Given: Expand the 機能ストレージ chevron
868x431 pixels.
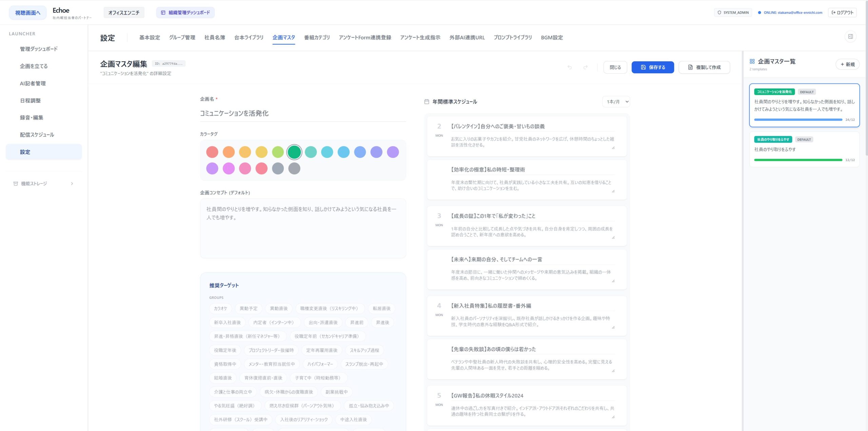Looking at the screenshot, I should [72, 183].
